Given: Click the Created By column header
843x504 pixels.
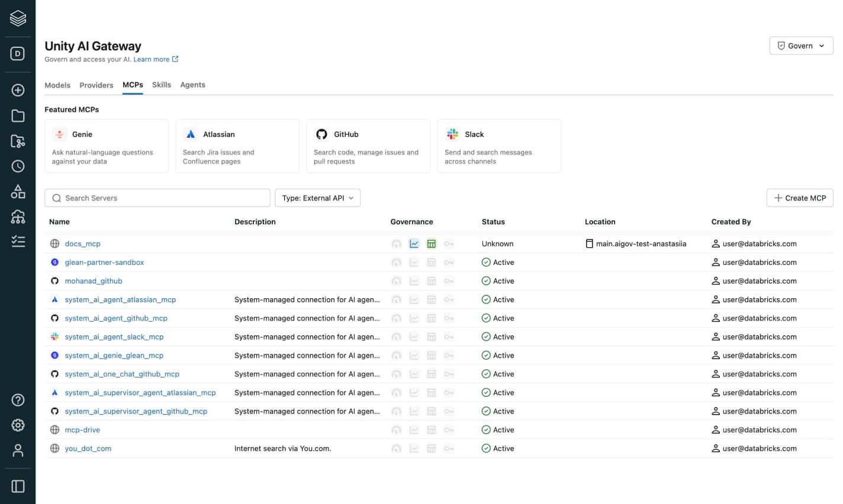Looking at the screenshot, I should click(731, 222).
